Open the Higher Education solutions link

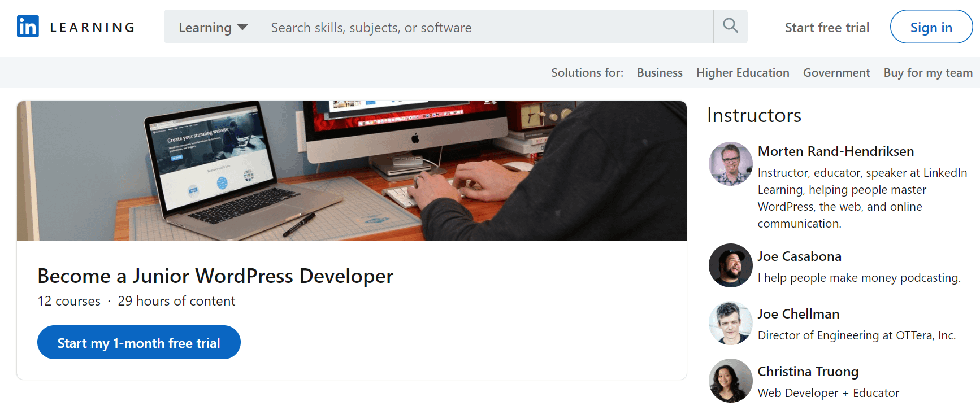(742, 73)
